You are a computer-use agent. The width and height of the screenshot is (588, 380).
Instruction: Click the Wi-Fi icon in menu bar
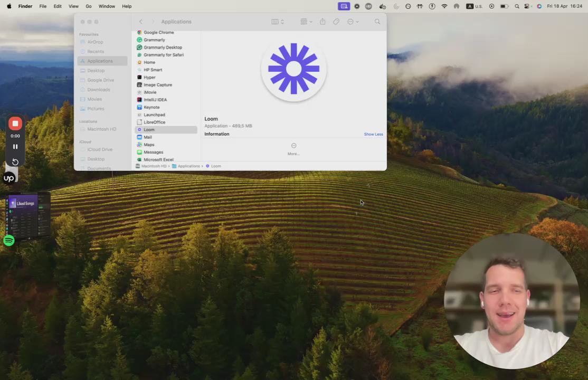click(444, 6)
